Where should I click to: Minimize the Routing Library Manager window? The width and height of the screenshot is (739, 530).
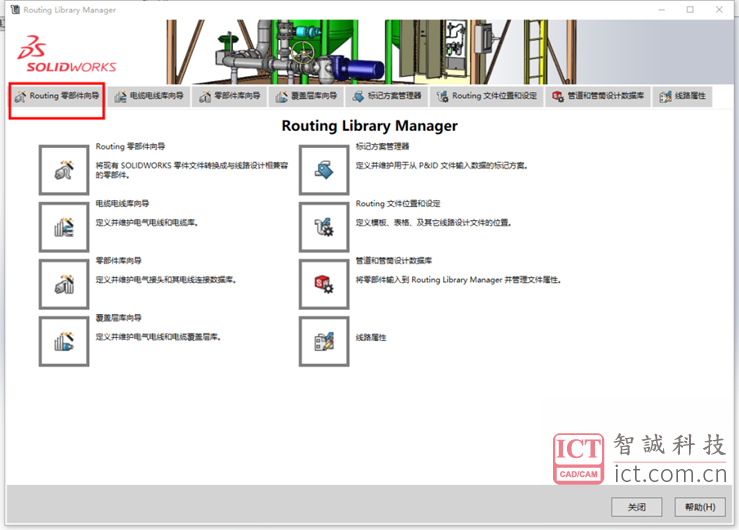662,9
